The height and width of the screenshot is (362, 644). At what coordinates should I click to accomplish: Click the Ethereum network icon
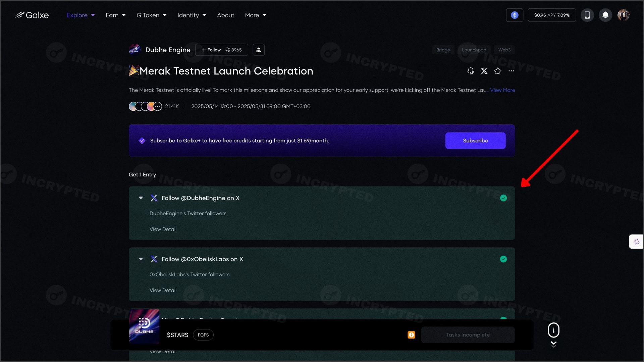pyautogui.click(x=515, y=15)
